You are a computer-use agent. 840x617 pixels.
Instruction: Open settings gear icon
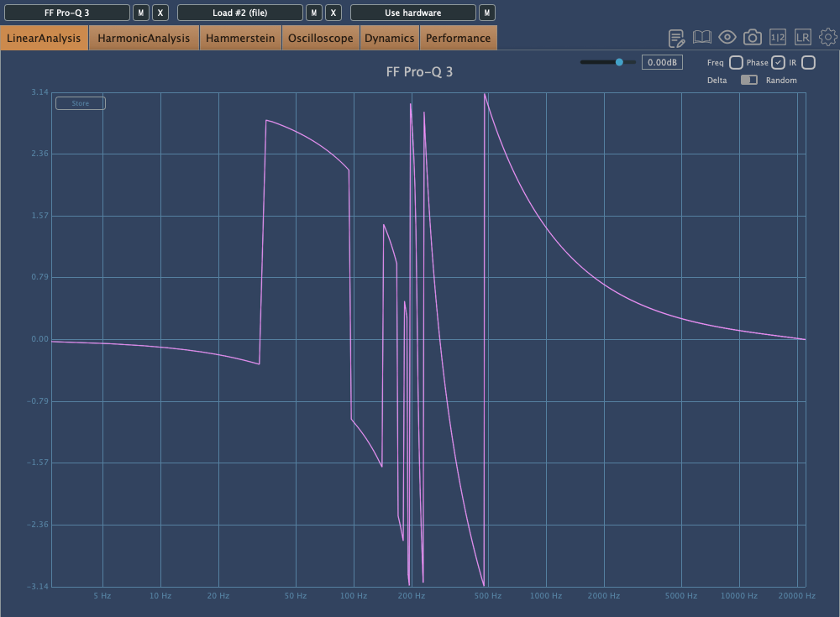[828, 38]
